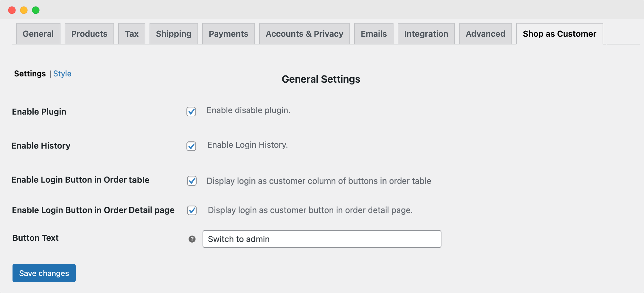Switch to the Shipping tab

(x=173, y=33)
